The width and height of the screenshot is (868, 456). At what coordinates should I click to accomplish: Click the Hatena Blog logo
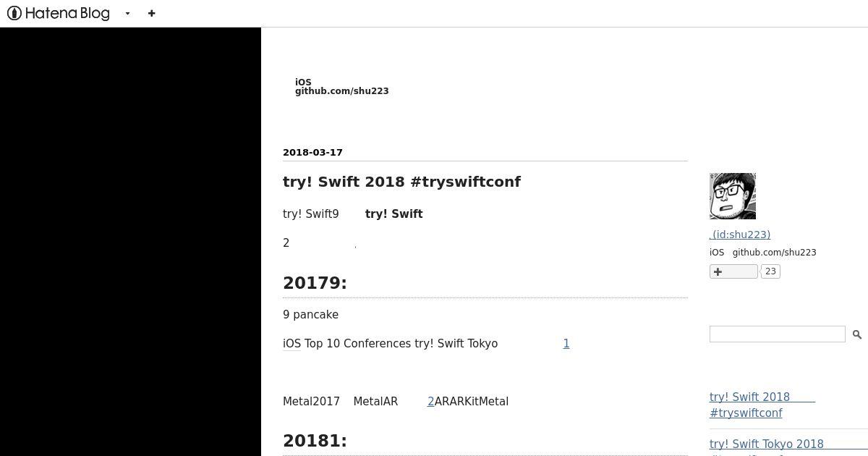point(58,13)
